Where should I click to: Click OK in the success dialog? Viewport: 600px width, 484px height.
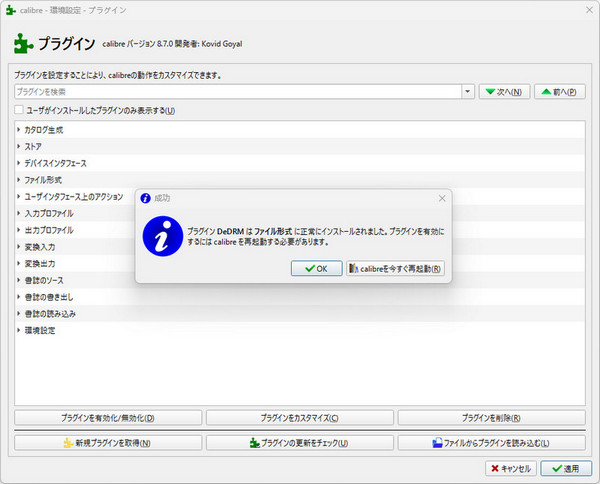316,268
